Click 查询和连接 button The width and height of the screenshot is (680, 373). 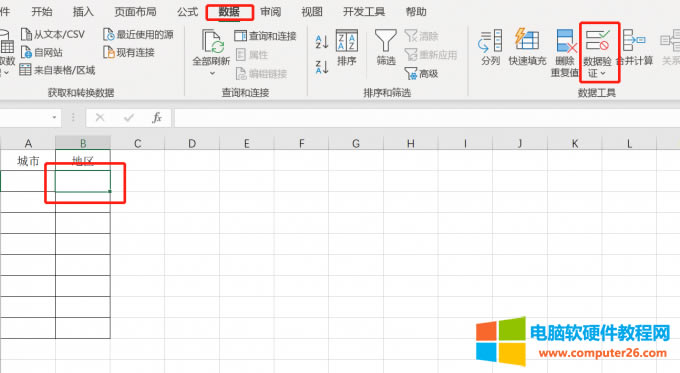(x=265, y=36)
